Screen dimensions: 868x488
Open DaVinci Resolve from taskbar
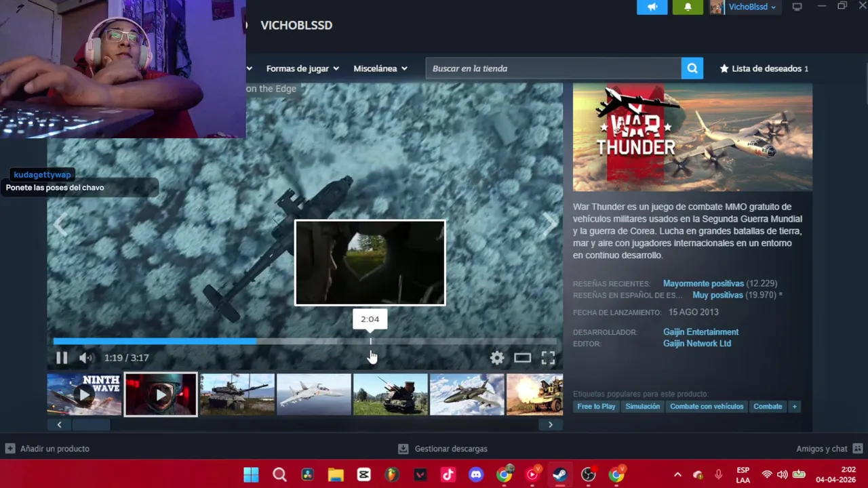[308, 474]
